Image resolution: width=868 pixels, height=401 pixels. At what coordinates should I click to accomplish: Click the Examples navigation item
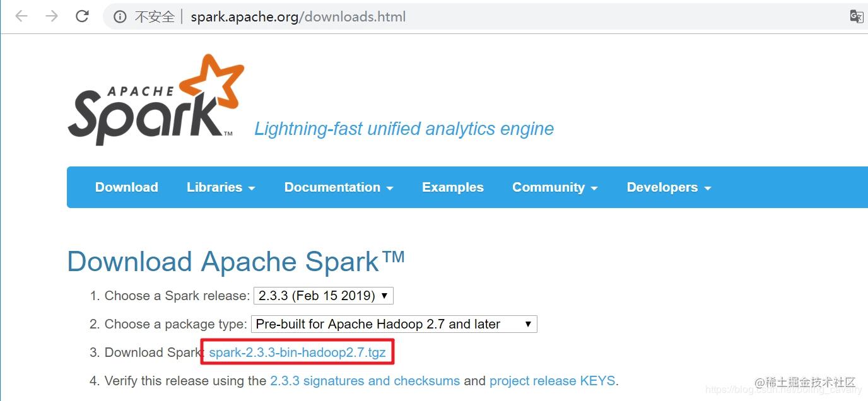tap(452, 187)
